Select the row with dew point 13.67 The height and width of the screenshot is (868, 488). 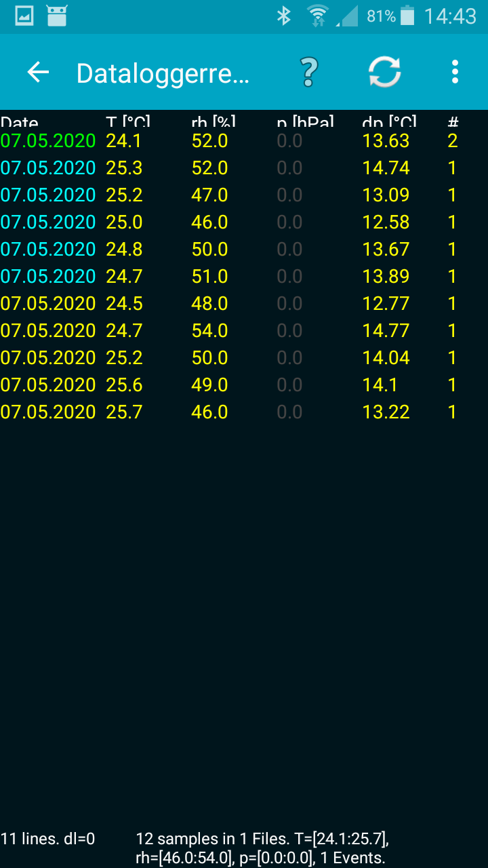pos(230,250)
